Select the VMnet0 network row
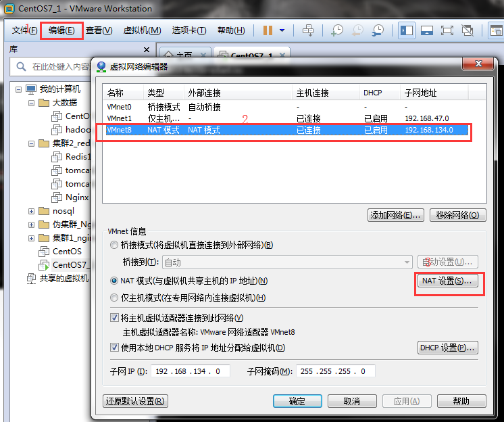The height and width of the screenshot is (422, 504). point(287,107)
